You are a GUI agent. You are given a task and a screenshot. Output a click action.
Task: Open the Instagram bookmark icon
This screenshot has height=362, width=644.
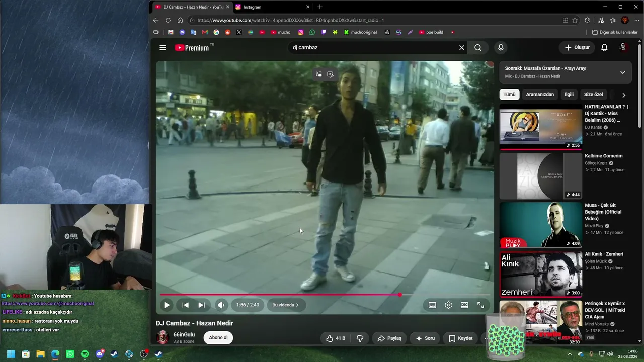tap(301, 32)
